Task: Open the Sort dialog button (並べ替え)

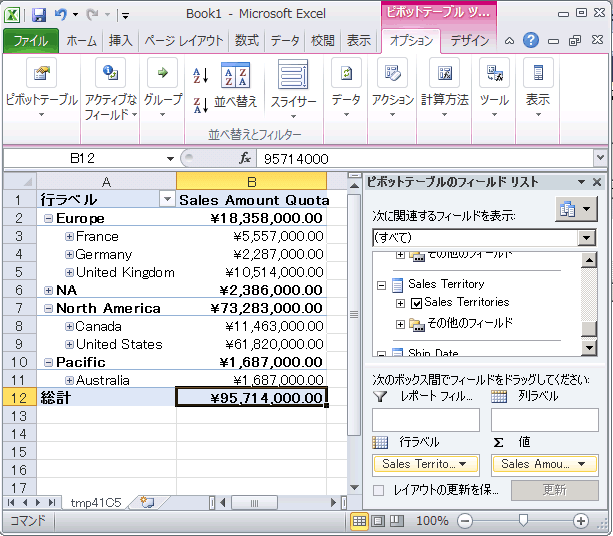Action: pos(235,85)
